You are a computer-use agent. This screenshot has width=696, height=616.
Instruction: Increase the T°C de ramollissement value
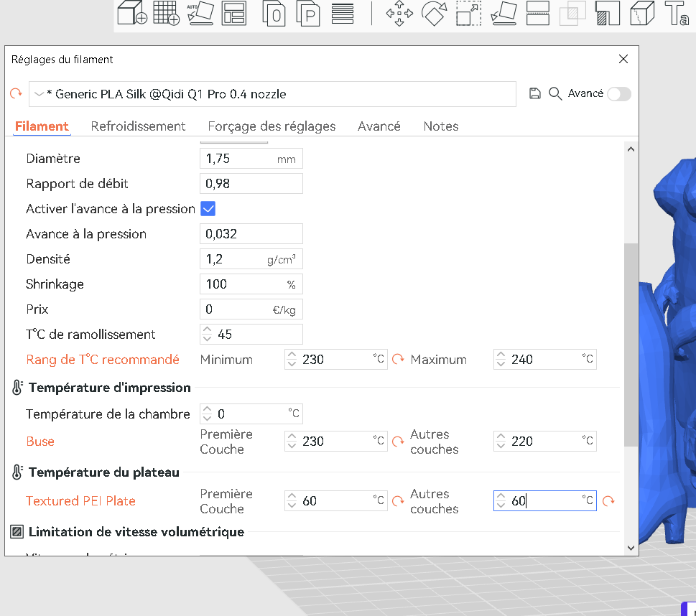[207, 330]
